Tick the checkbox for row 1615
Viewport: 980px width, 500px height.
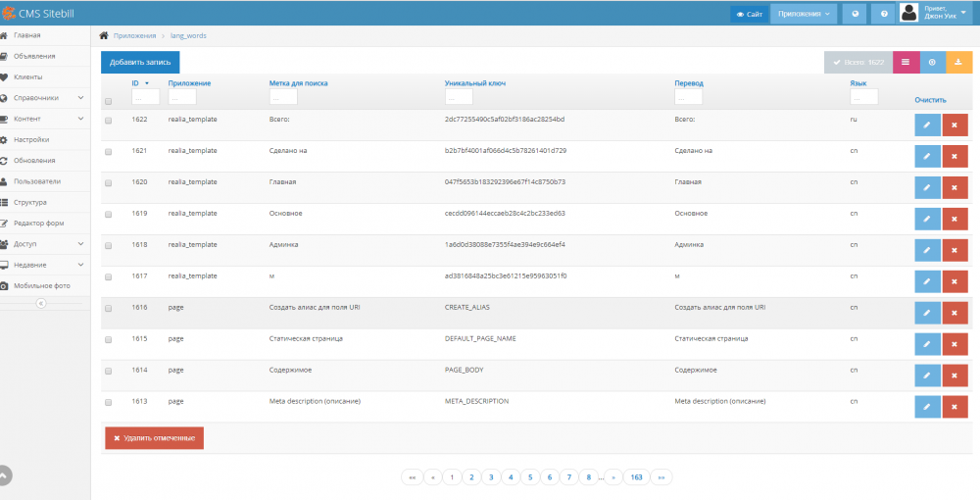click(x=109, y=339)
